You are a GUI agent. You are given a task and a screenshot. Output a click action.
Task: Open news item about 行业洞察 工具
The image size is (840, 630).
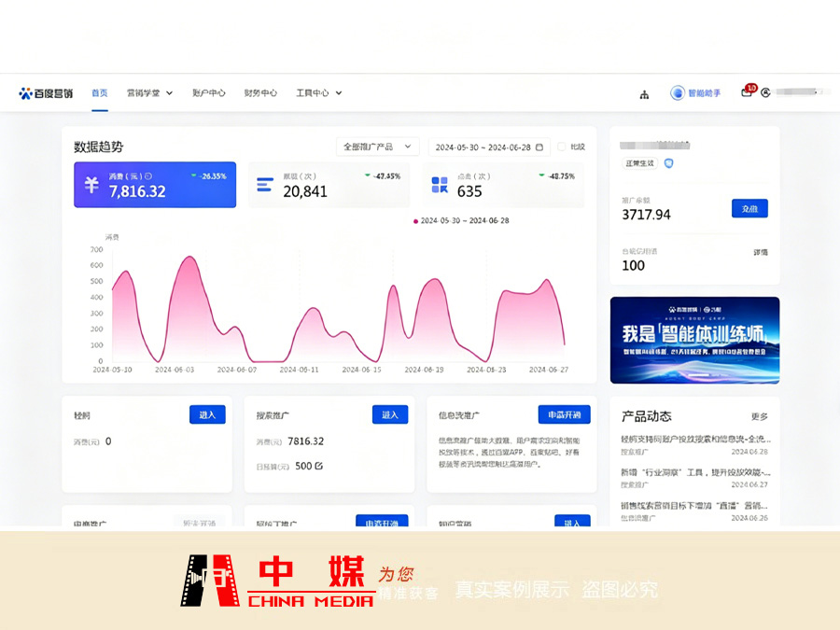click(695, 478)
